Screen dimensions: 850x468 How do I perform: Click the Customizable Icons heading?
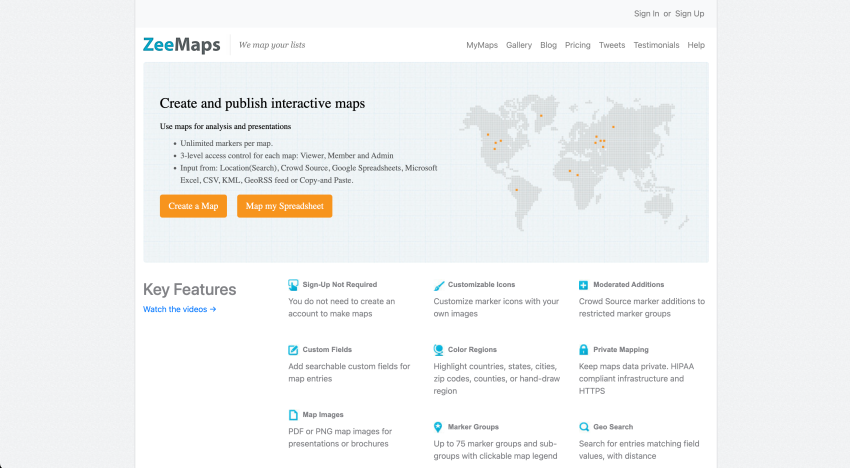click(x=481, y=285)
